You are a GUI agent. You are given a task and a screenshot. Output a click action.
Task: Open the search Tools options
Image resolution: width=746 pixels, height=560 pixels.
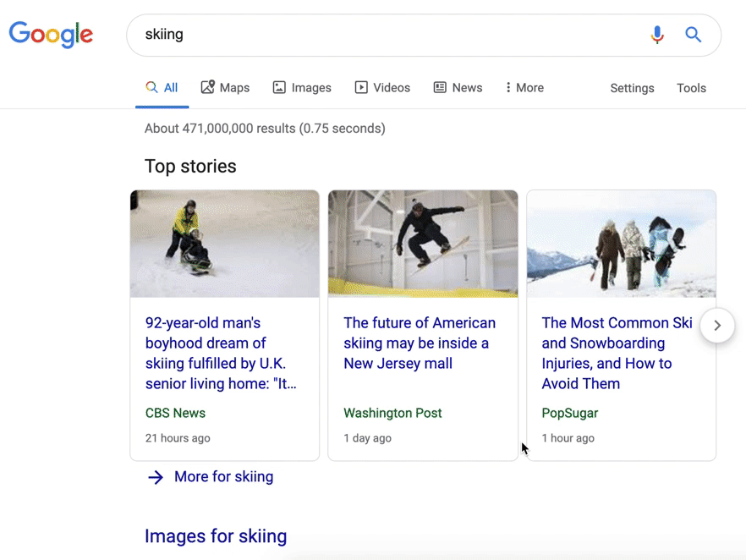tap(691, 88)
